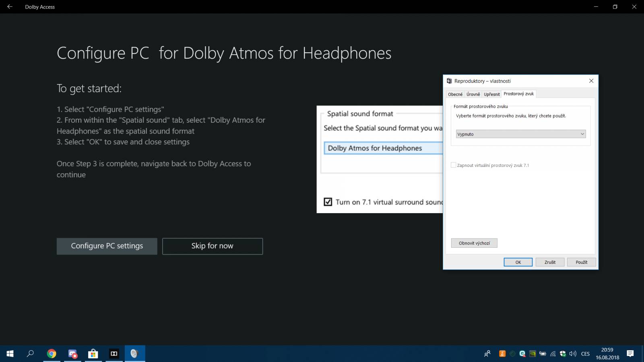Open the Microsoft Store taskbar icon
644x362 pixels.
(93, 354)
